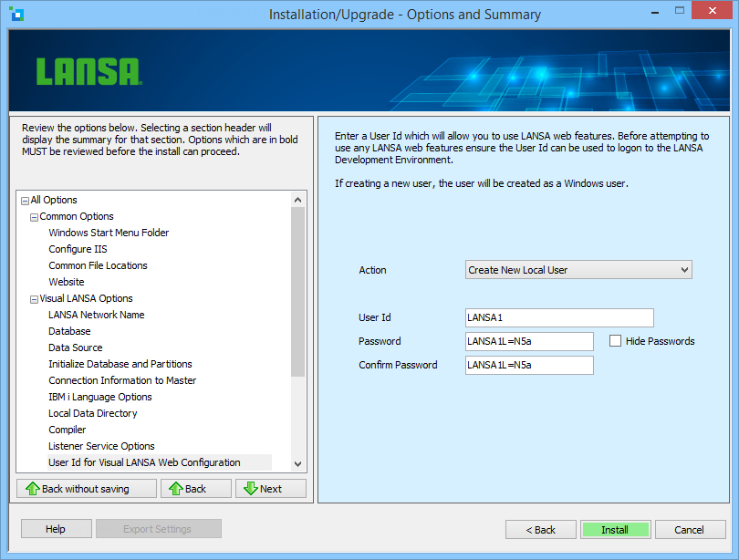The image size is (739, 560).
Task: Collapse the Visual LANSA Options section
Action: point(34,299)
